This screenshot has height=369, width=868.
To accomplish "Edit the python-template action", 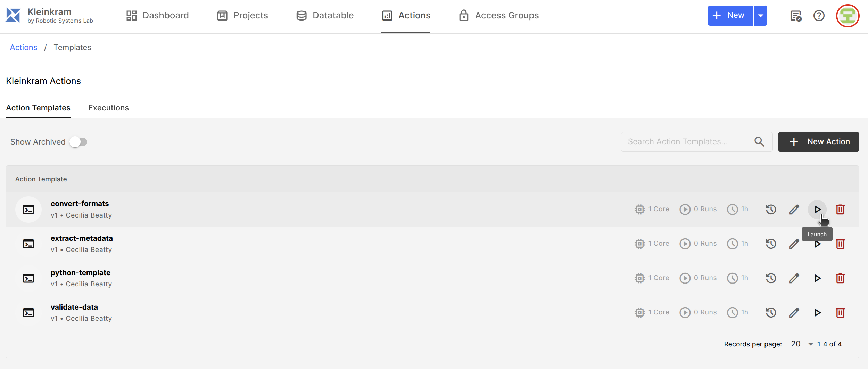I will pyautogui.click(x=794, y=278).
